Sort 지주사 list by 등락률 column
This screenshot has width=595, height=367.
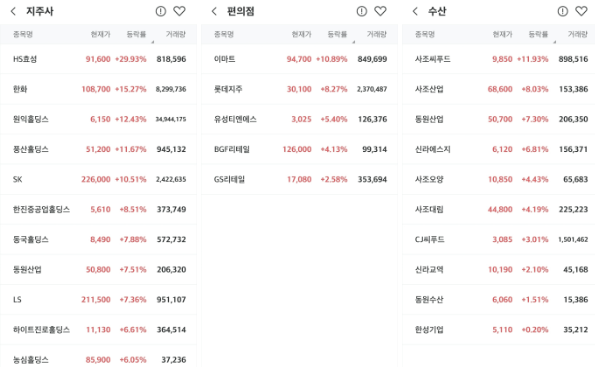[136, 35]
